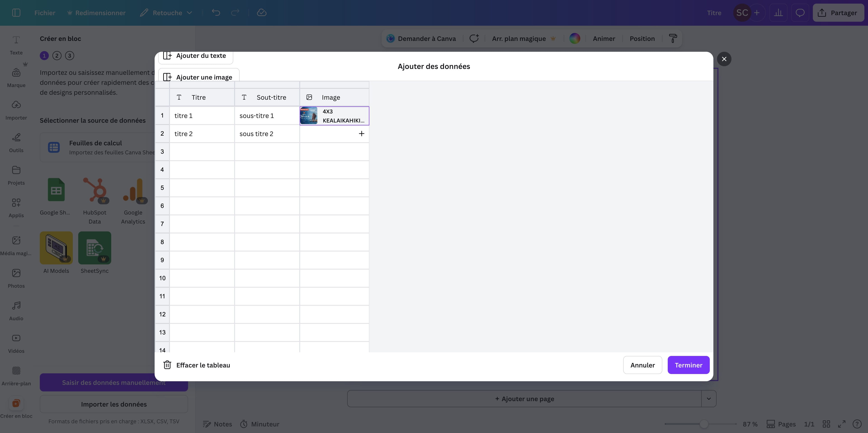Choose the Google Sheets data source
Image resolution: width=868 pixels, height=433 pixels.
[56, 197]
